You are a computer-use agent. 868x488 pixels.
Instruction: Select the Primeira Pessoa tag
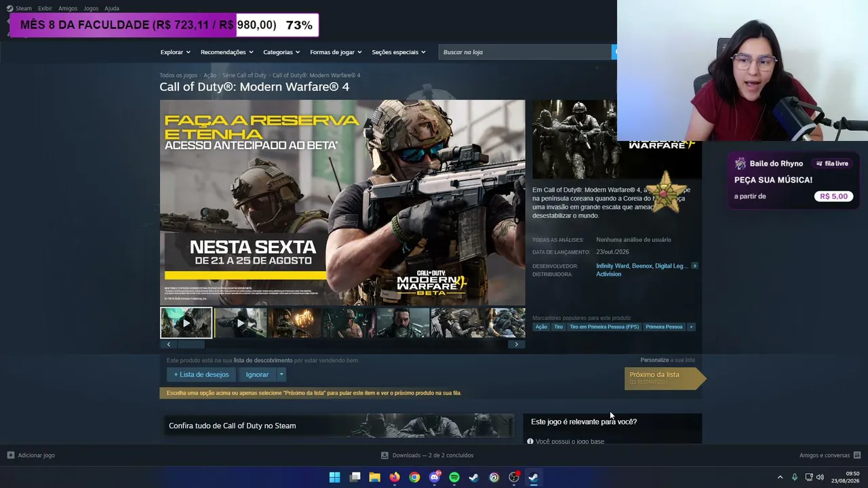(x=664, y=327)
